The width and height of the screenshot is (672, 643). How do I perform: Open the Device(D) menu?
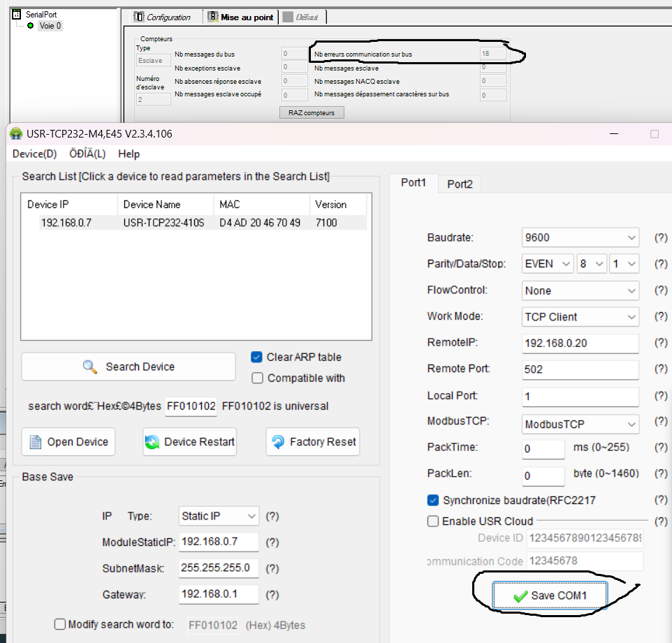pos(34,154)
